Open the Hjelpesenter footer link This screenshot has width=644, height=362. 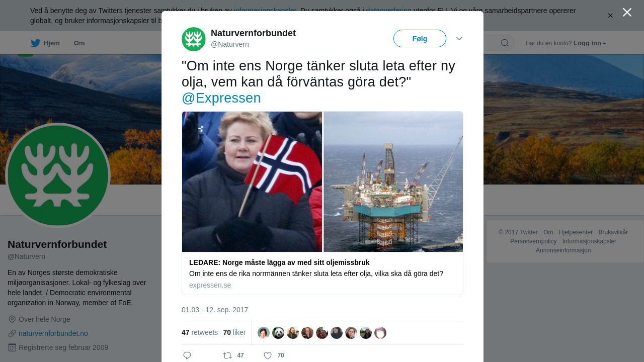(576, 232)
